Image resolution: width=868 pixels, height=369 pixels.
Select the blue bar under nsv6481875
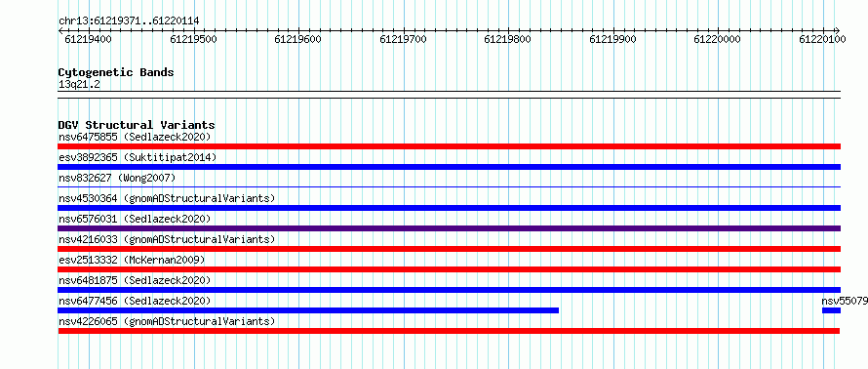449,290
